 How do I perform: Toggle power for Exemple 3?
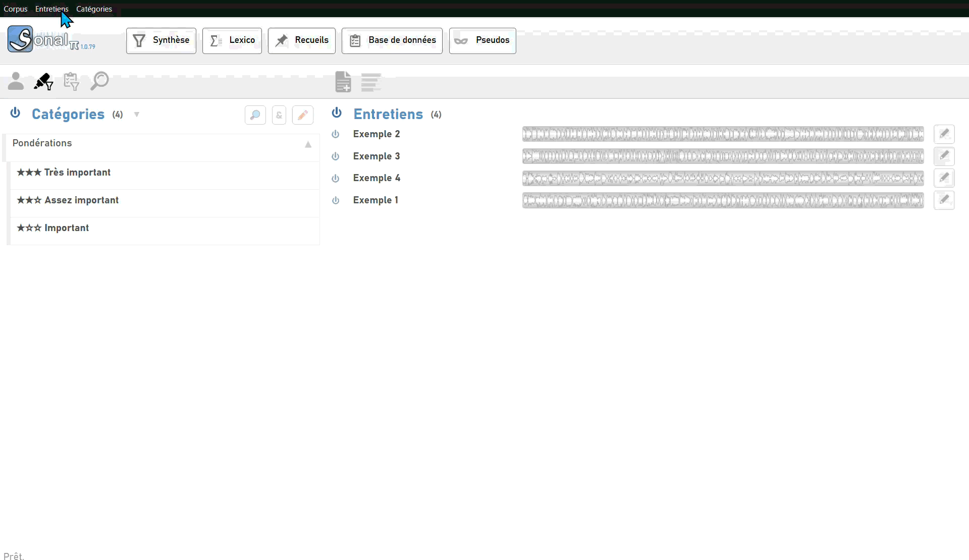(335, 156)
